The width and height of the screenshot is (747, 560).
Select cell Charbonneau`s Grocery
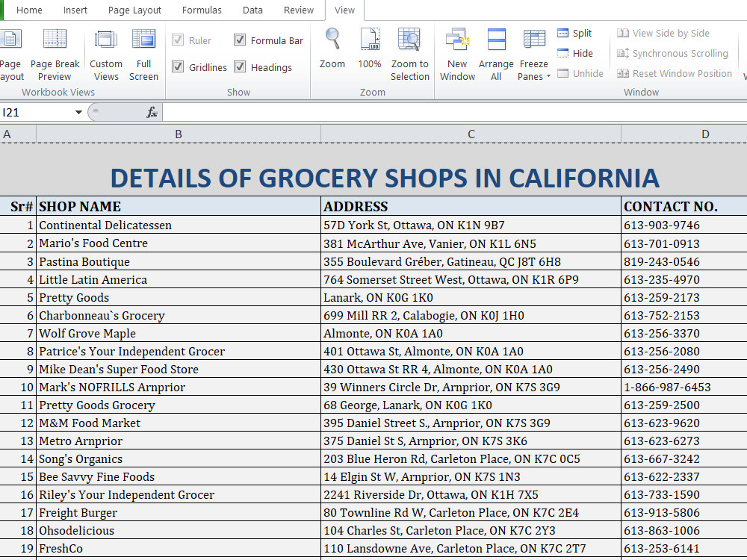(x=179, y=315)
